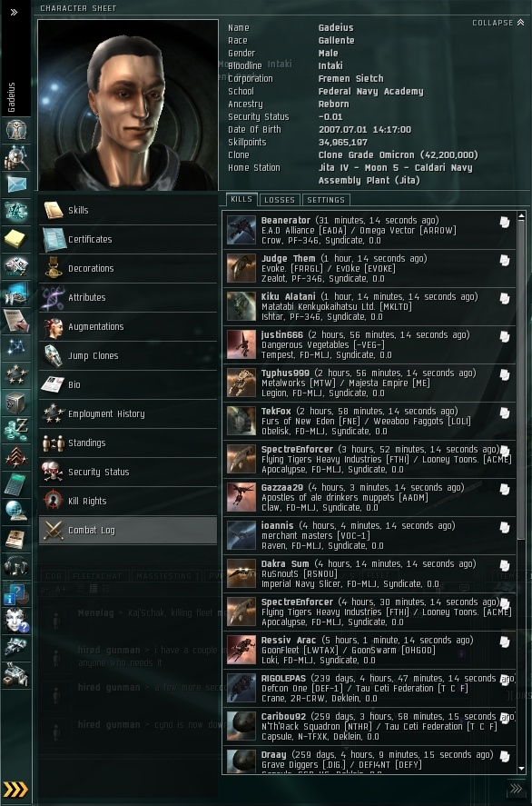The width and height of the screenshot is (532, 806).
Task: Open the calculator icon in sidebar
Action: click(16, 484)
